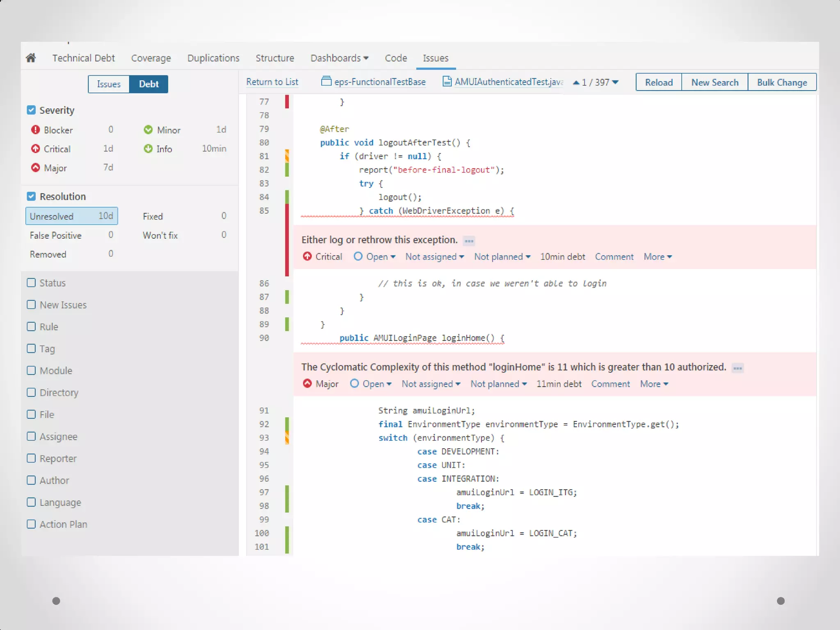Enable the Assignee filter checkbox
Screen dimensions: 840x630
[x=31, y=436]
